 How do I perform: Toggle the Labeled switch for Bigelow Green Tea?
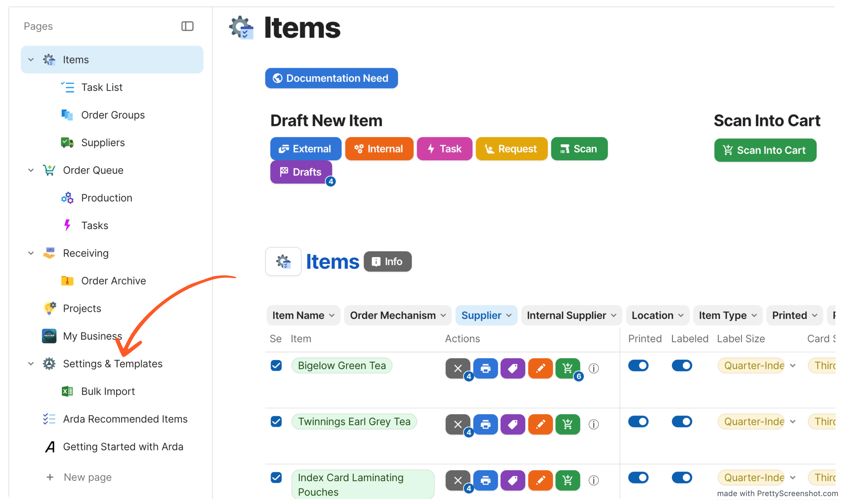[x=682, y=365]
